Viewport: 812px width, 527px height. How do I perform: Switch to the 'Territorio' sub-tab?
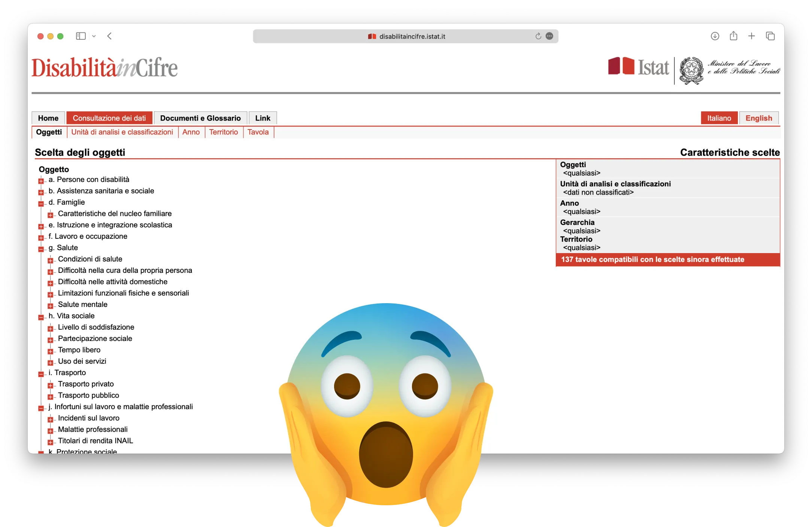click(223, 132)
